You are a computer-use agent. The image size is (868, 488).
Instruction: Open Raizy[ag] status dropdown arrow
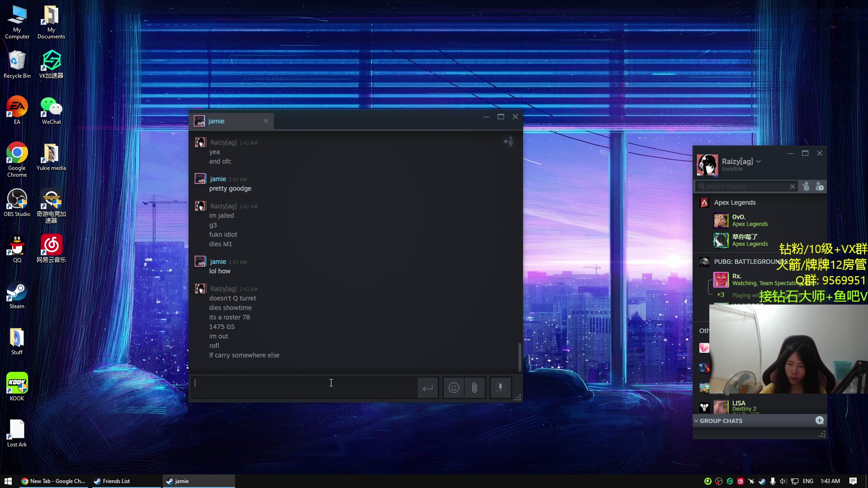pos(759,161)
